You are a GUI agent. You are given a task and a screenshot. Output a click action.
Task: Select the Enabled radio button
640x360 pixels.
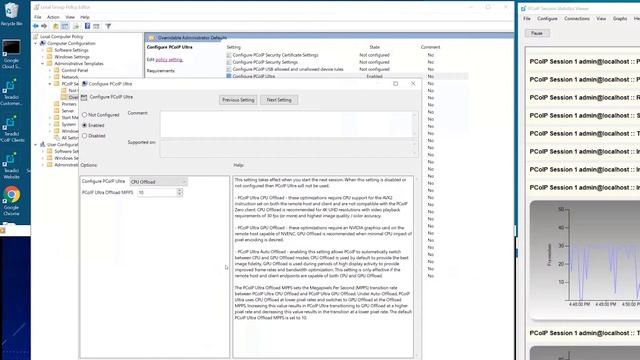point(84,125)
